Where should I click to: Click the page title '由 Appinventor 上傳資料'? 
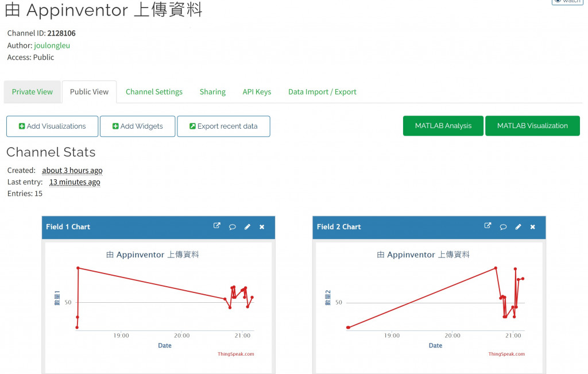click(x=103, y=10)
